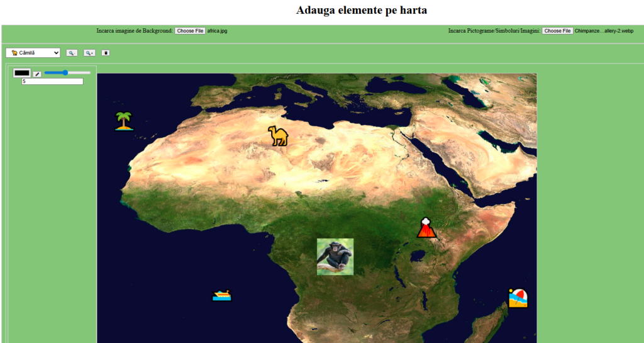This screenshot has height=343, width=644.
Task: Click the beach umbrella icon
Action: pos(518,298)
